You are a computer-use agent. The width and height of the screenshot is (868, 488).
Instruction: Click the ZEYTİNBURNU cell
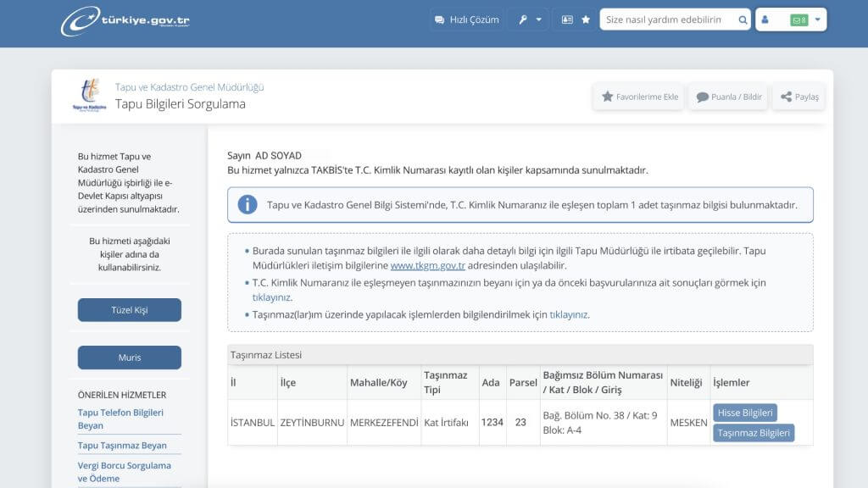312,423
